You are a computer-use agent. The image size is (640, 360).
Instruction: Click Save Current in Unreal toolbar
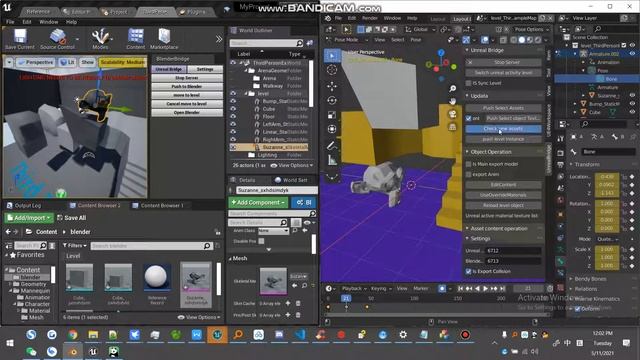20,39
